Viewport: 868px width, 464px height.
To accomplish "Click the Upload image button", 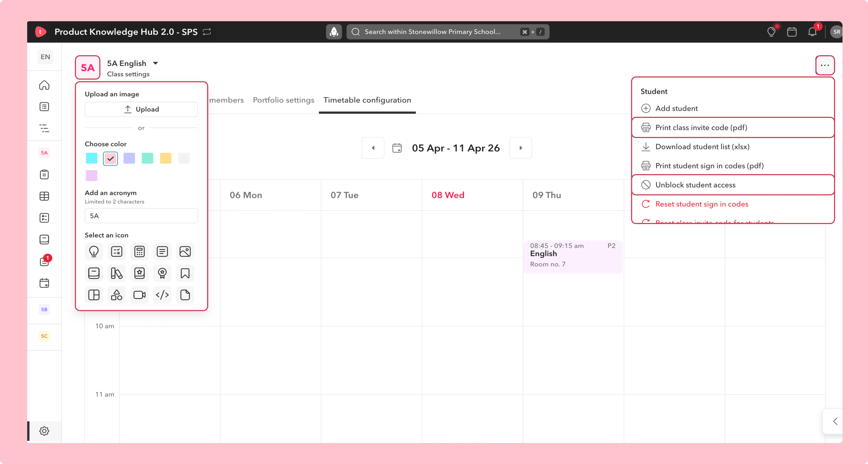I will tap(141, 109).
